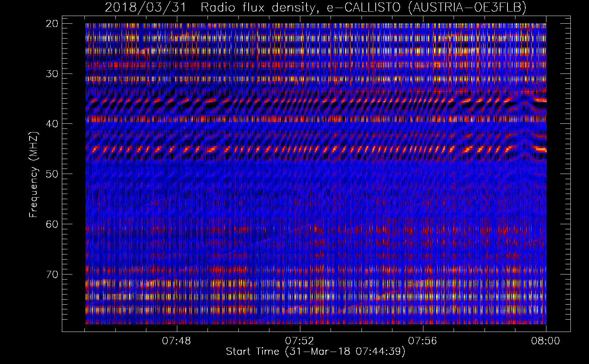Screen dimensions: 589x364
Task: Click the 40 MHz tick label
Action: click(x=52, y=124)
